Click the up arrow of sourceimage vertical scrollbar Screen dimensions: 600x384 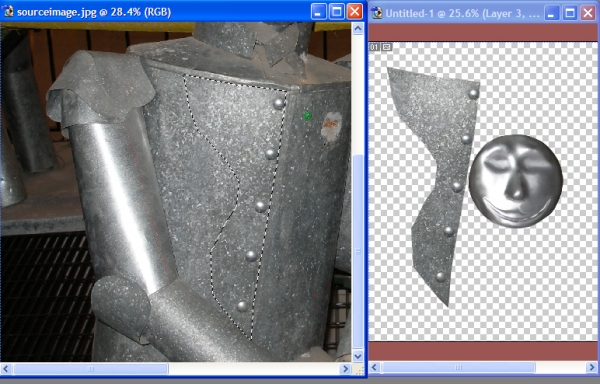357,29
